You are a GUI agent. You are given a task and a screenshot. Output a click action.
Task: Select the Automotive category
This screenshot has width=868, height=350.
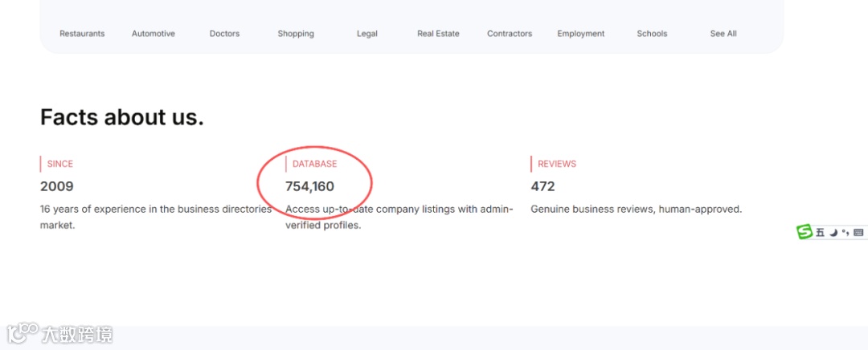tap(154, 34)
